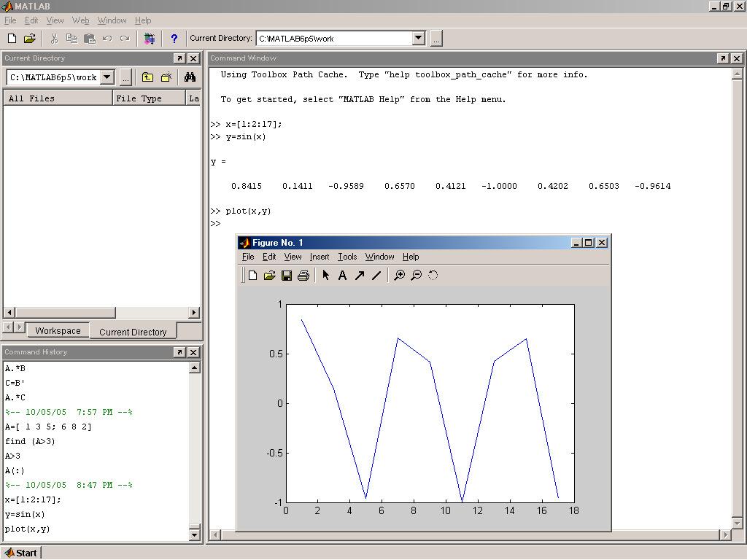Viewport: 747px width, 560px height.
Task: Click Command Window scroll up arrow
Action: [x=737, y=74]
